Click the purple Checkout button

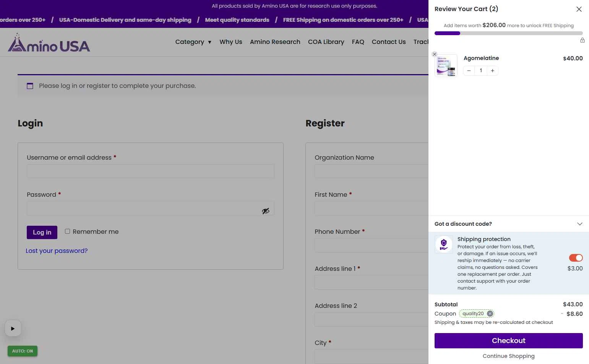pyautogui.click(x=509, y=341)
